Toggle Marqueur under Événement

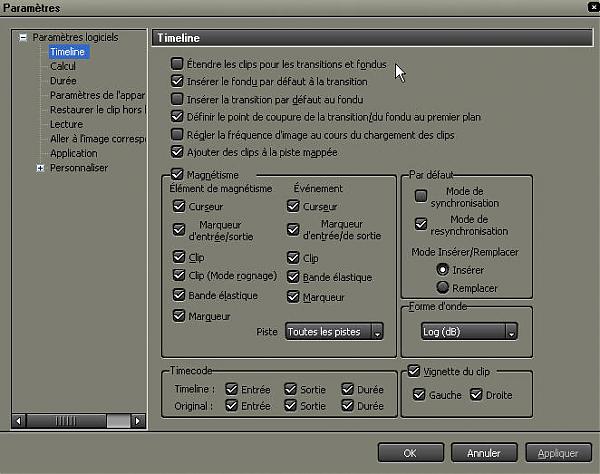click(x=293, y=296)
